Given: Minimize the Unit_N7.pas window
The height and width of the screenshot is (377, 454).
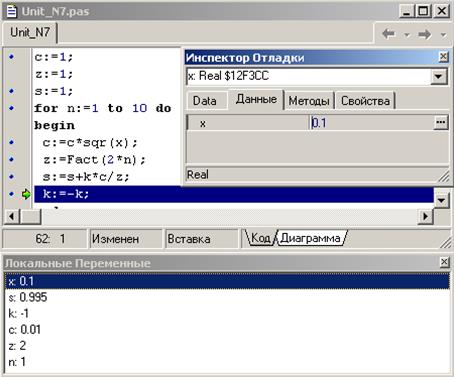Looking at the screenshot, I should tap(407, 11).
